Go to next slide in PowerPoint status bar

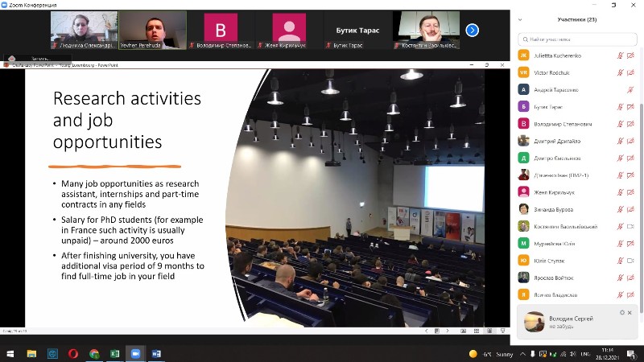click(x=448, y=331)
